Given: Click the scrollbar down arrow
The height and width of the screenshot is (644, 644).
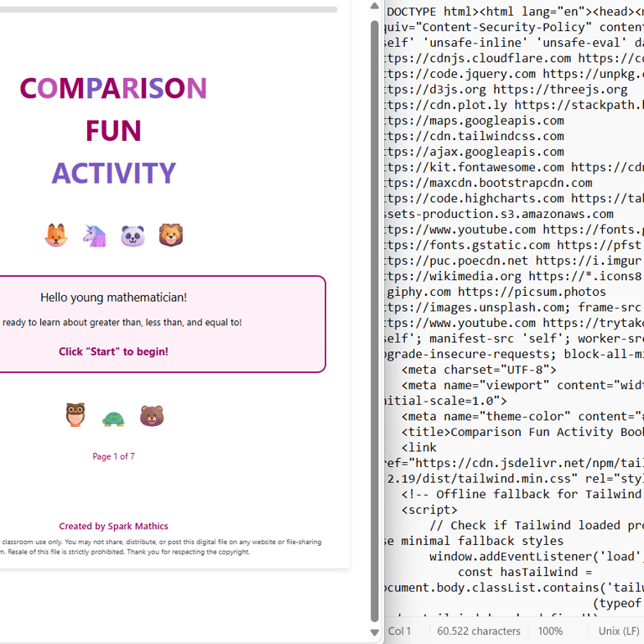Looking at the screenshot, I should [375, 632].
